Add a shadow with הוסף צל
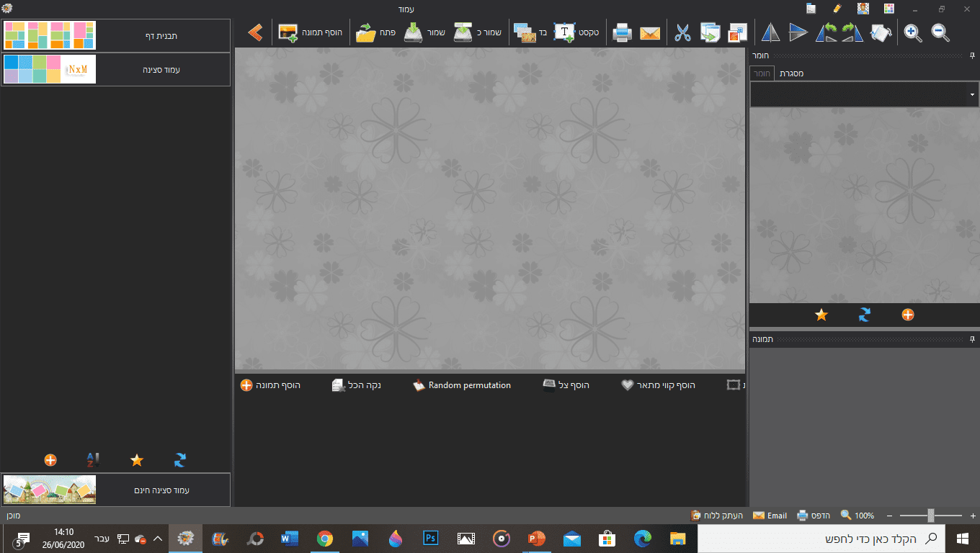This screenshot has width=980, height=553. (566, 385)
